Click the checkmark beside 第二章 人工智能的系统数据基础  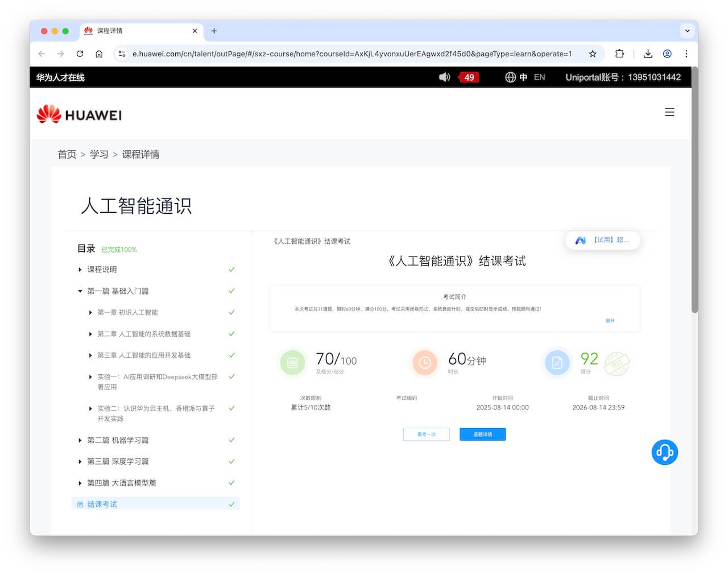pos(231,334)
